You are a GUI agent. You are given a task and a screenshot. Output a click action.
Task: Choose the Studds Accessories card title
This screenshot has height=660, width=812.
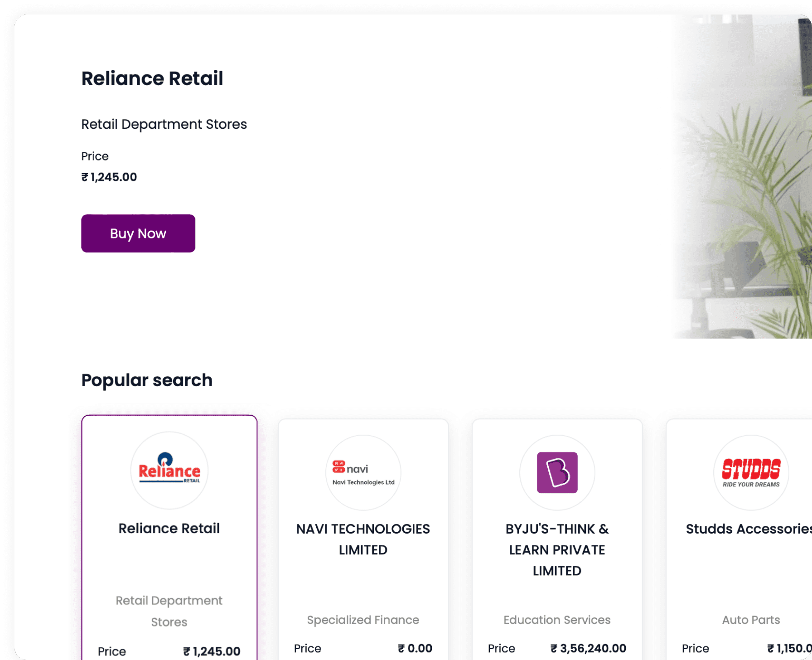coord(749,529)
